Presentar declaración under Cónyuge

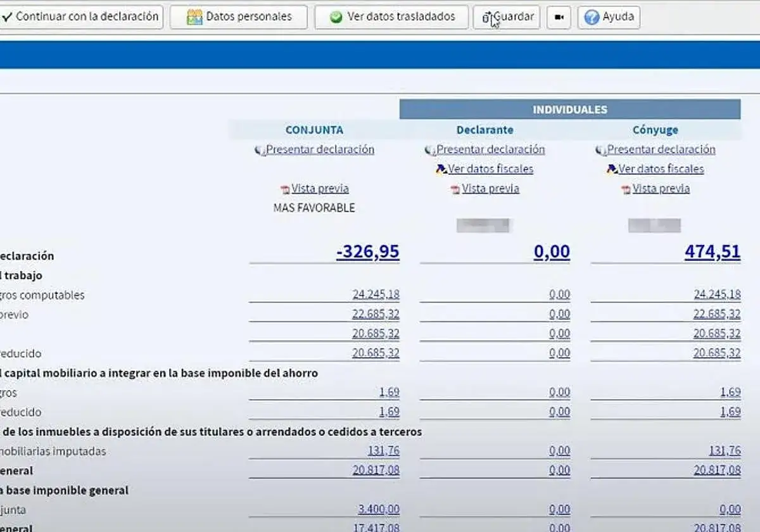click(661, 149)
